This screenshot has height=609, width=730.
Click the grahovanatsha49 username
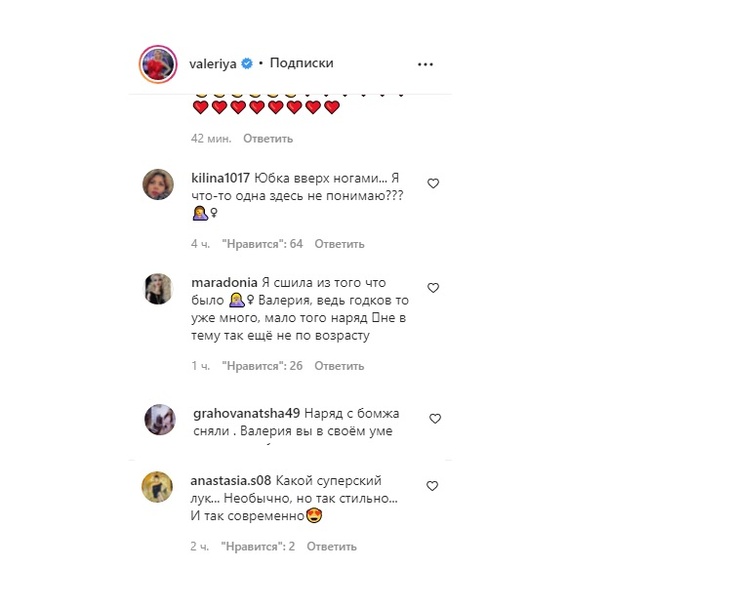point(246,413)
